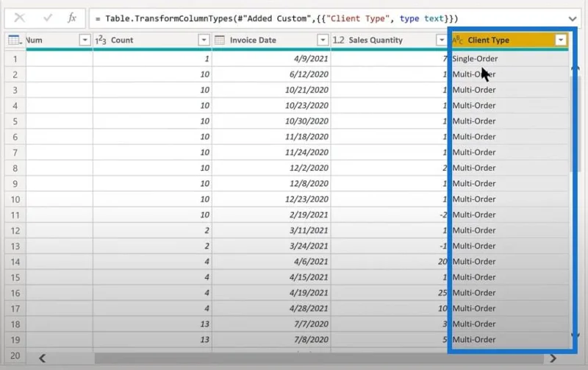
Task: Click the vertical scrollbar up arrow
Action: tap(576, 68)
